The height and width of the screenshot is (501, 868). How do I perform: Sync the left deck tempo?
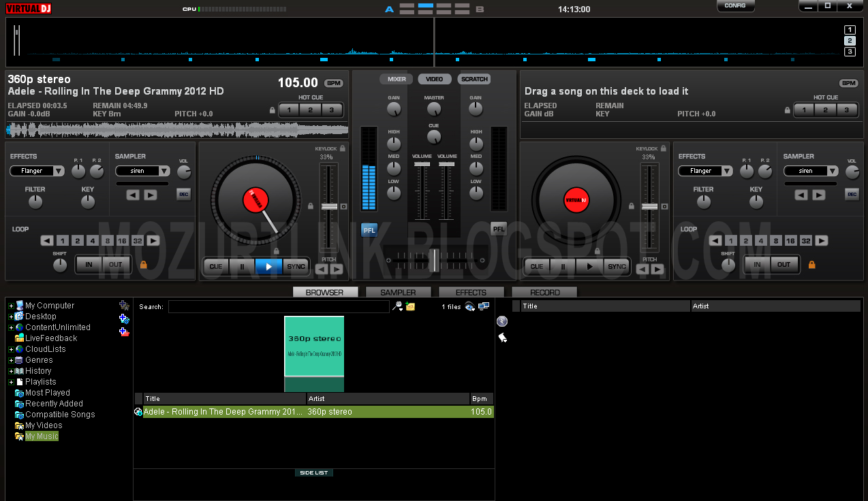click(x=295, y=266)
